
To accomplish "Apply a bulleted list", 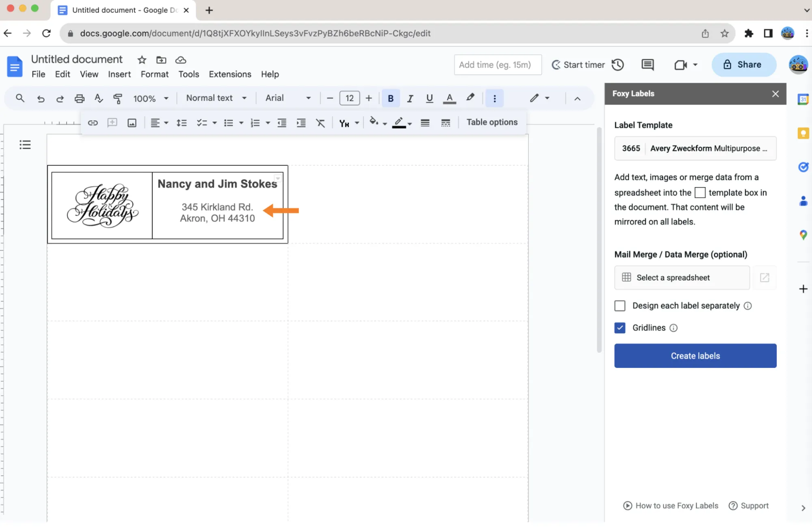I will click(x=229, y=123).
